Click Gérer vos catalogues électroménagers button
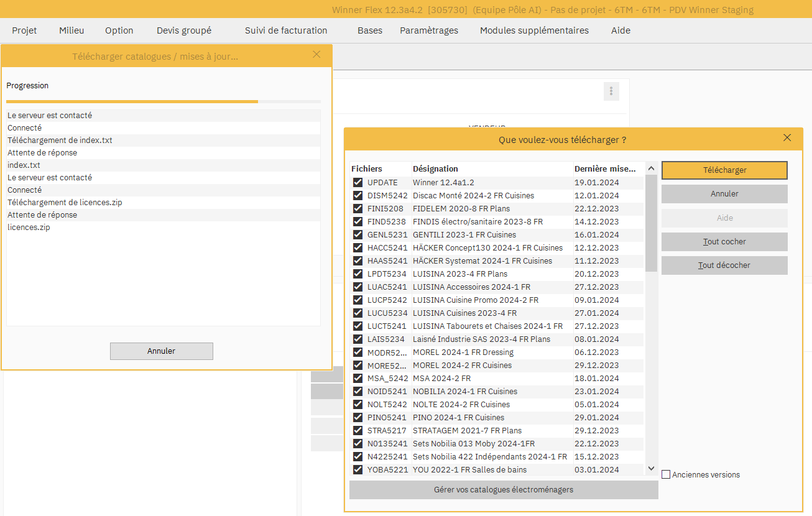The height and width of the screenshot is (516, 812). tap(503, 490)
